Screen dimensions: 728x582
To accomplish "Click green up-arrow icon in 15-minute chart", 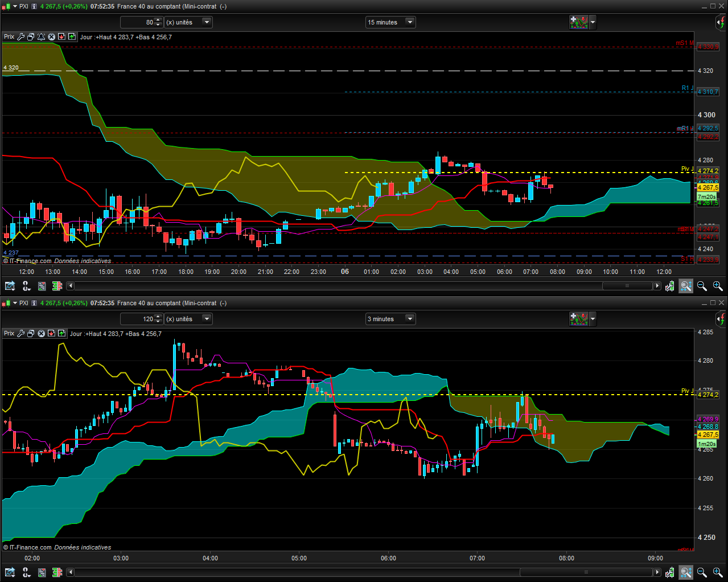I will pyautogui.click(x=72, y=37).
